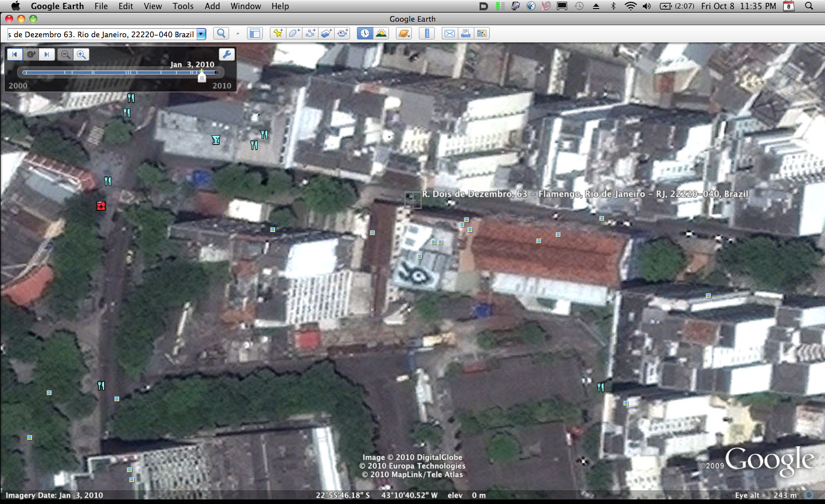Viewport: 825px width, 504px height.
Task: Click the historical imagery timeline track
Action: 120,72
